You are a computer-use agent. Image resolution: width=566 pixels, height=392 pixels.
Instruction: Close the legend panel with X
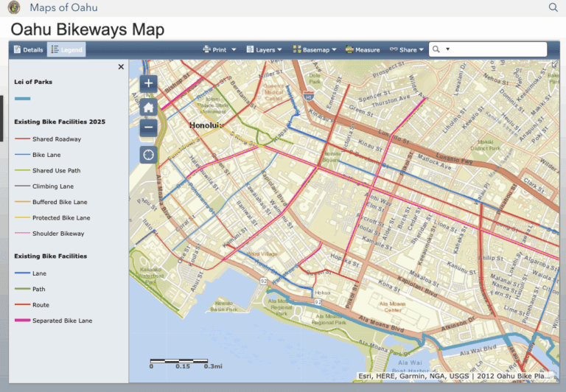[x=121, y=67]
